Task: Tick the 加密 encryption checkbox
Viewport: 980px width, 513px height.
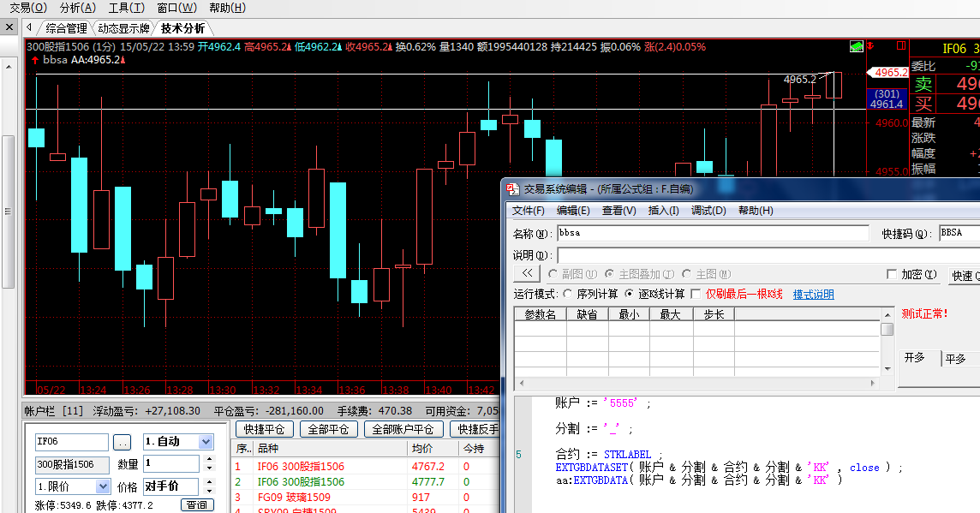Action: coord(891,274)
